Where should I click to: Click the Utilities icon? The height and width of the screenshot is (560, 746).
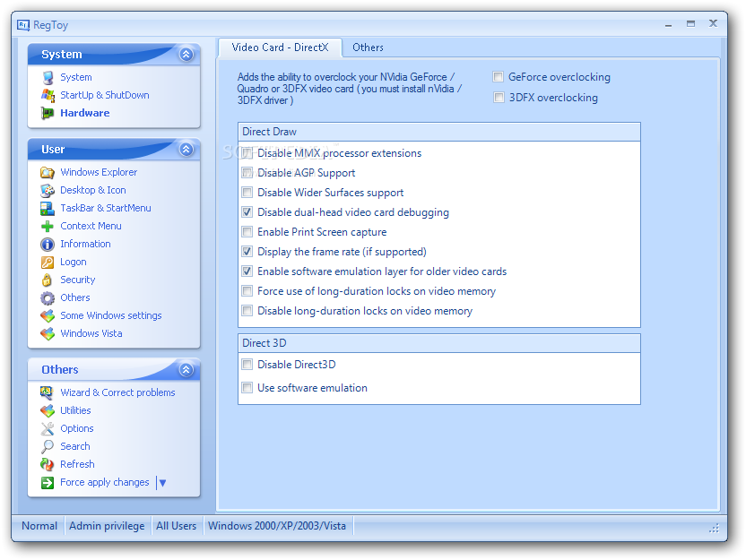click(x=48, y=410)
